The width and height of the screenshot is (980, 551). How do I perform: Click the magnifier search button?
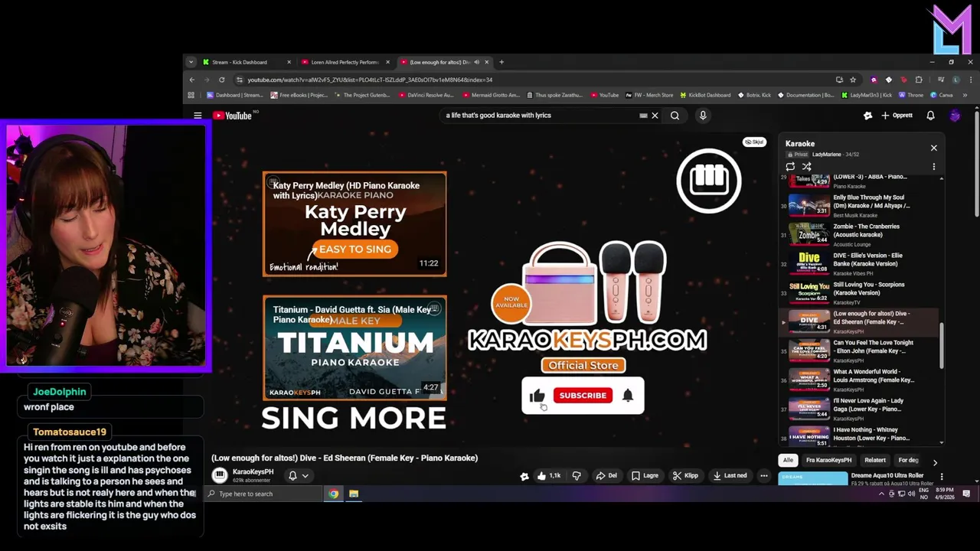[x=675, y=116]
